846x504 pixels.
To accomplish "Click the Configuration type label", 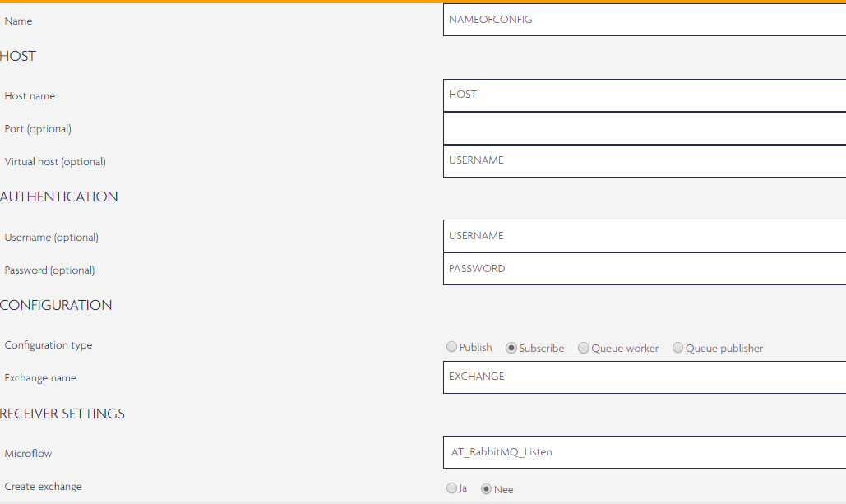I will [x=49, y=345].
